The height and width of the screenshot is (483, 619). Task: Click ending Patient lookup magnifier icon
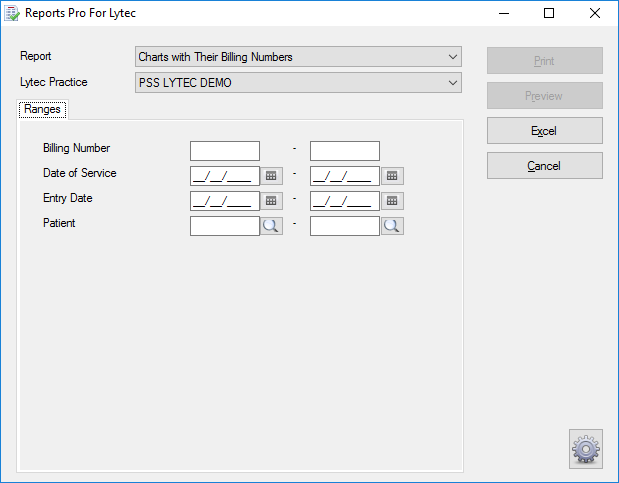[392, 226]
